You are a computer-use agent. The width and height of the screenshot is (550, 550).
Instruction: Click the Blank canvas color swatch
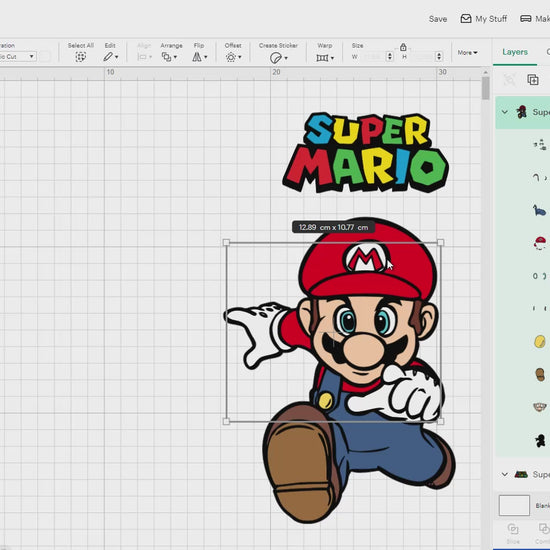[514, 505]
